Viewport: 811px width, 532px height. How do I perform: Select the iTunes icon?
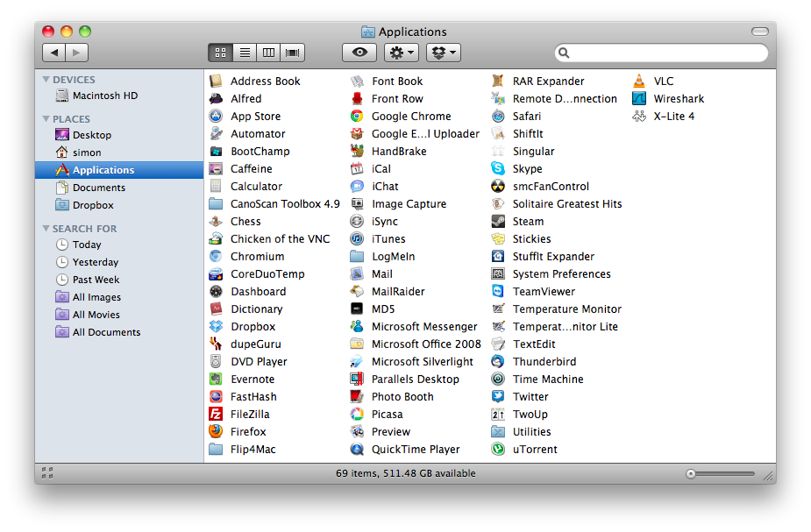pos(357,239)
